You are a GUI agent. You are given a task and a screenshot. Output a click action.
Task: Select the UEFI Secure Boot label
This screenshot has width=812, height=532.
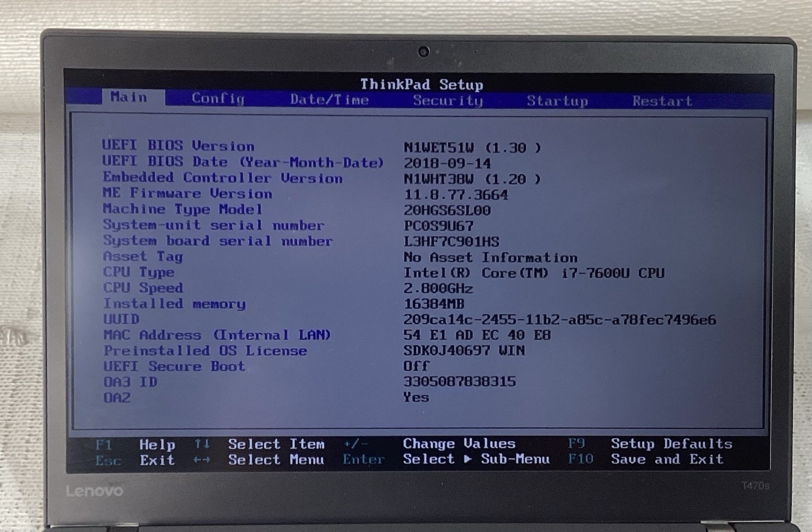(174, 367)
